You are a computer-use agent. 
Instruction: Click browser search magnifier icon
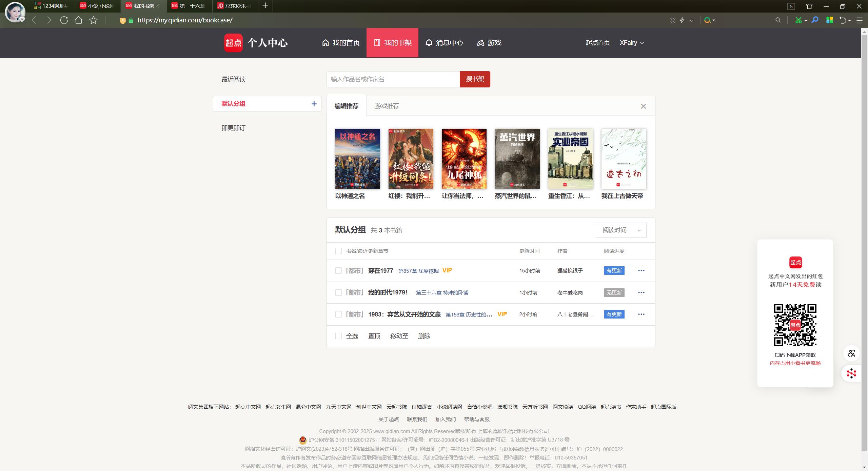(778, 20)
